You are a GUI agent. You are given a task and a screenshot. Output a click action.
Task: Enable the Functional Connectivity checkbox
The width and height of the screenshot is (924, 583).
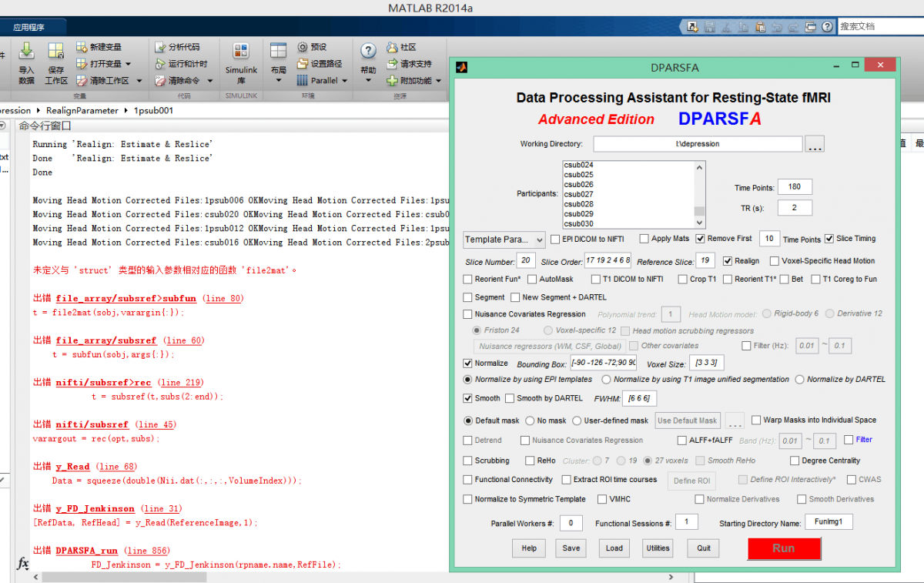pos(468,479)
